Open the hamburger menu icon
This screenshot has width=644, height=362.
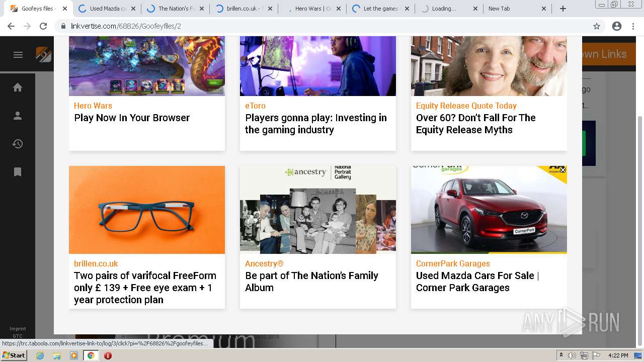pos(18,55)
